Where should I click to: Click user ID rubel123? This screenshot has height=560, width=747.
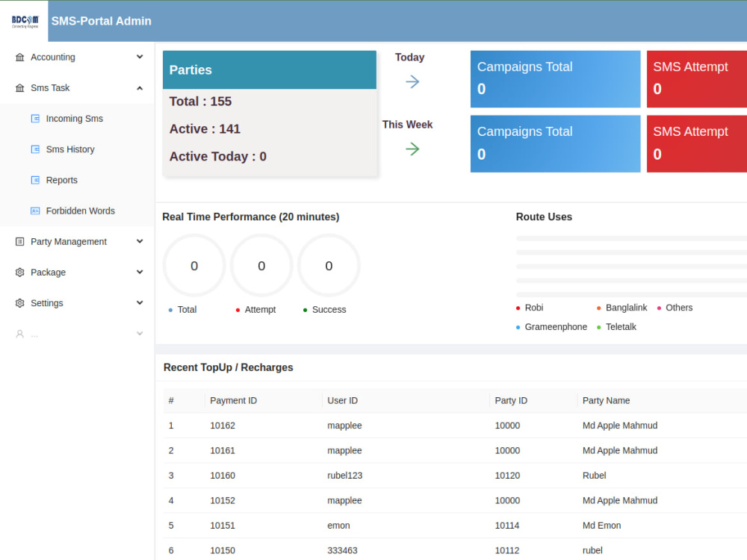(345, 475)
